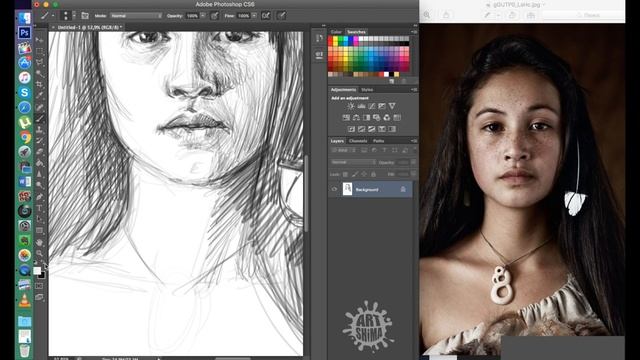Click the brush Opacity value field

point(192,16)
